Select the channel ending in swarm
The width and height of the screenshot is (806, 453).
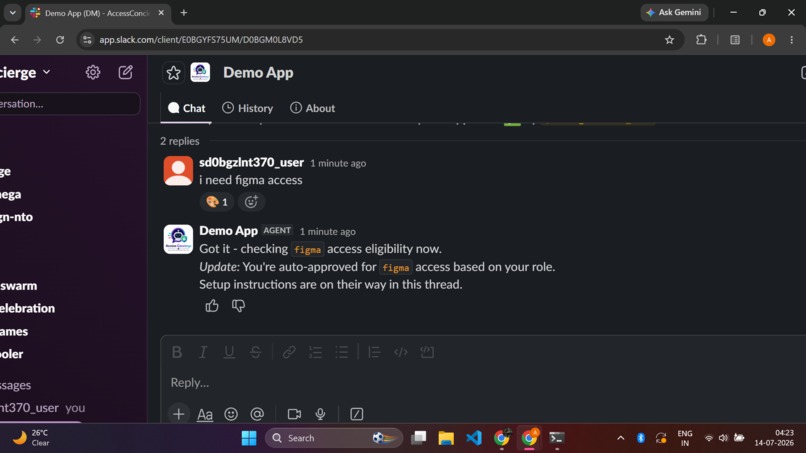point(19,286)
